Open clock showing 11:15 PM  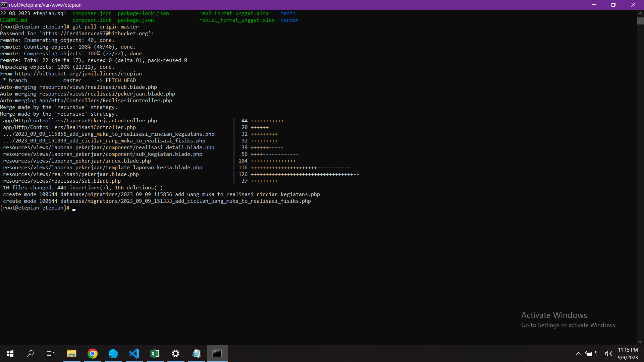click(x=628, y=354)
